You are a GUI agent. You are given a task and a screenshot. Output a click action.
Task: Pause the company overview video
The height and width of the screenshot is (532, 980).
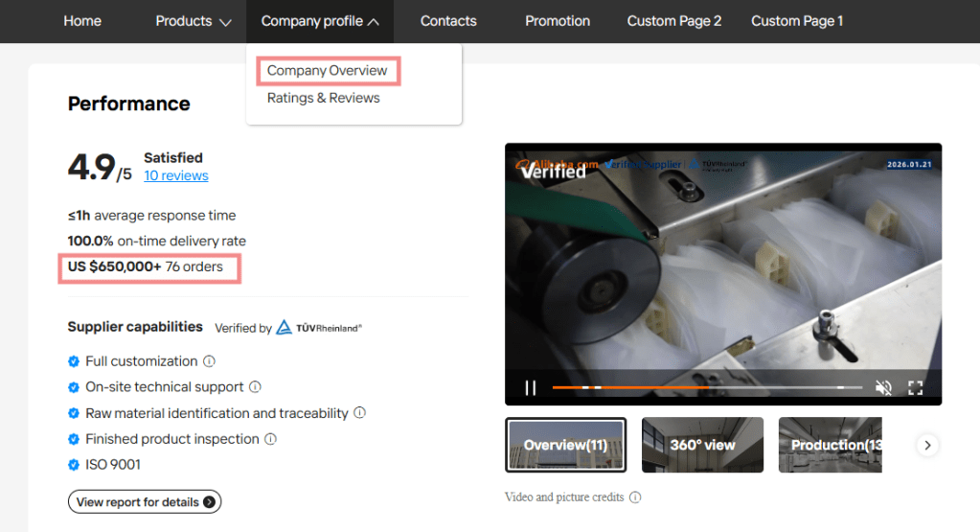(531, 387)
